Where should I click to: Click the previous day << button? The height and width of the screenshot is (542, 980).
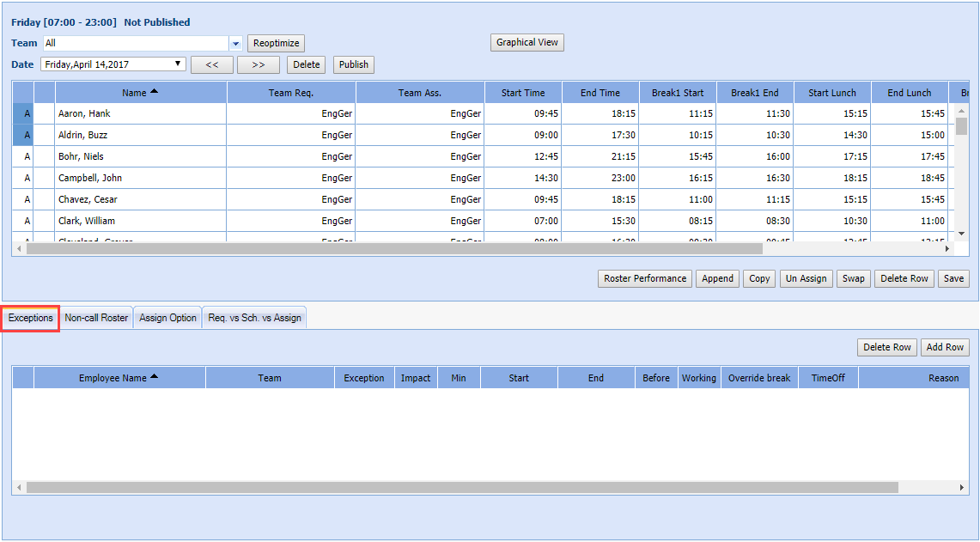click(211, 64)
